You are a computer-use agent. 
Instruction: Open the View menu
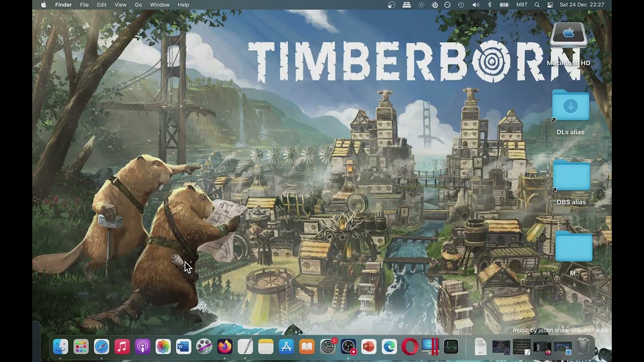pos(121,5)
